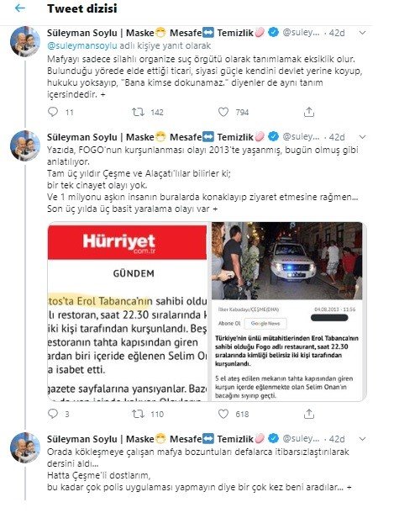Open profile avatar of the third tweet

click(x=25, y=447)
